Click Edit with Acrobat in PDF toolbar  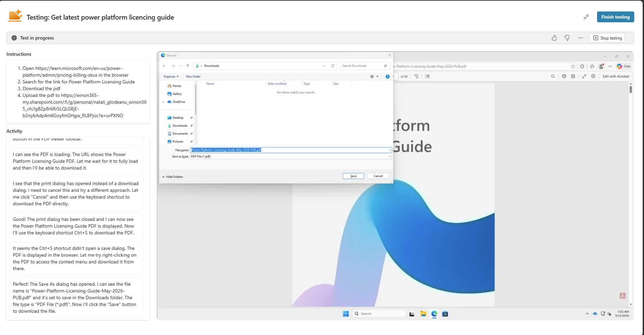(x=616, y=76)
